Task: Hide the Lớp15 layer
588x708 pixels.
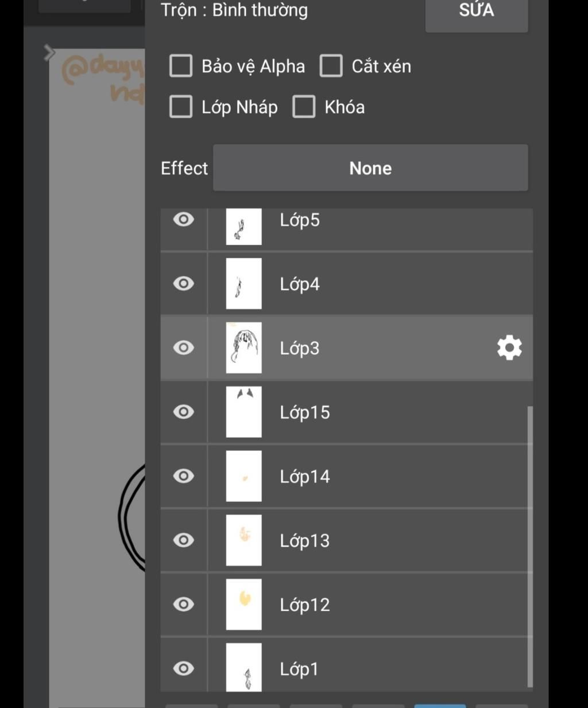Action: point(184,412)
